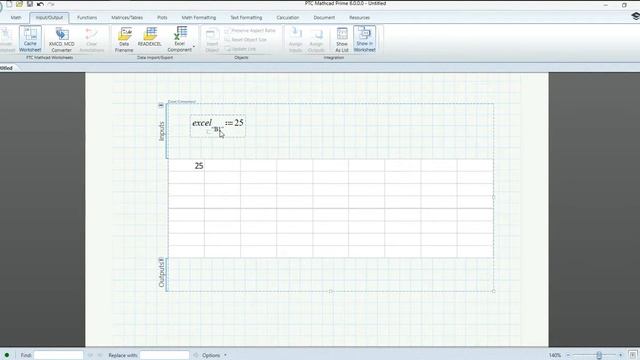
Task: Collapse the Inputs region toggle icon
Action: [x=161, y=105]
